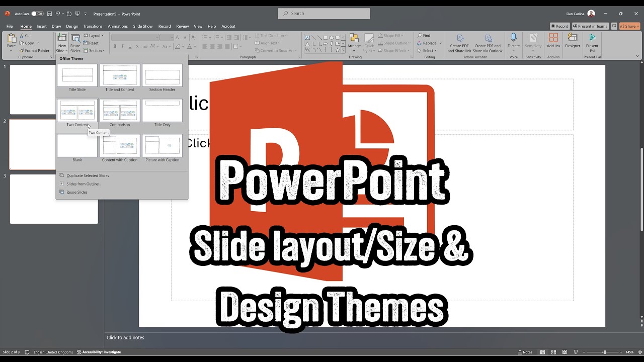Select the Blank layout
The image size is (644, 362).
77,148
